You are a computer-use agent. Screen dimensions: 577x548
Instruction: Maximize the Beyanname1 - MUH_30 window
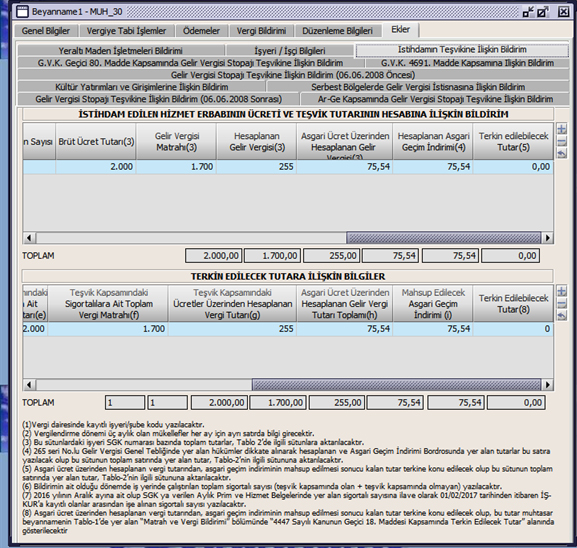543,12
